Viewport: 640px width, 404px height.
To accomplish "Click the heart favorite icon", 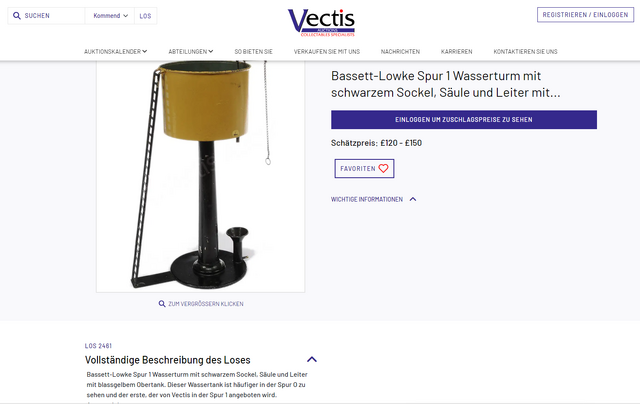I will [x=383, y=169].
